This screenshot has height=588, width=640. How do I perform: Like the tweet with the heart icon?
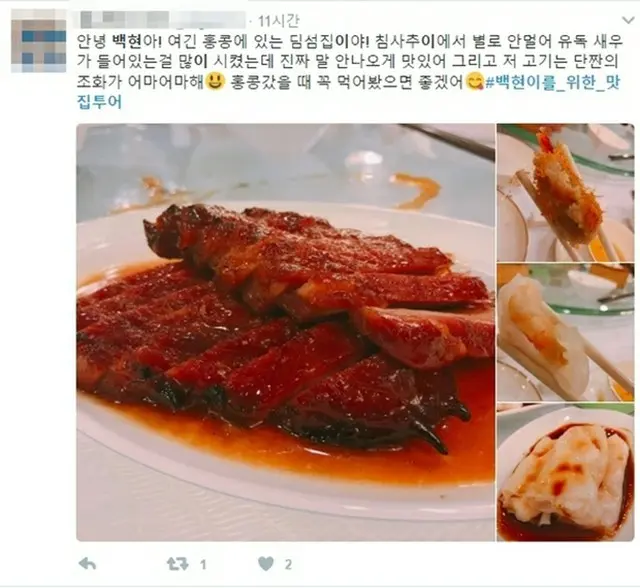[266, 564]
